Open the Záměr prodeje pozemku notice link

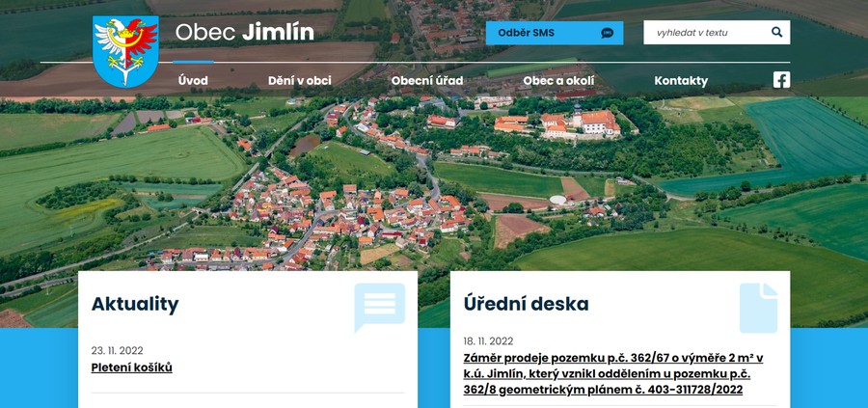[x=613, y=373]
